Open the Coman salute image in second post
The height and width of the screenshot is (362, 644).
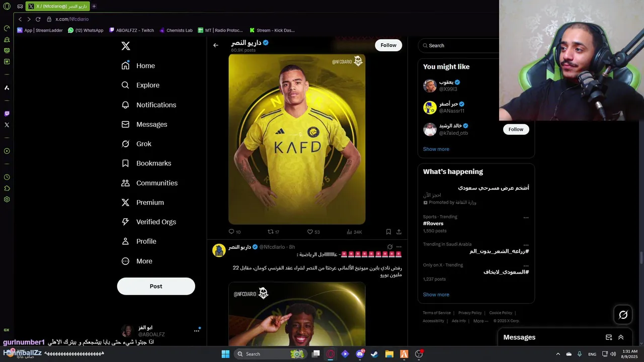pos(297,314)
